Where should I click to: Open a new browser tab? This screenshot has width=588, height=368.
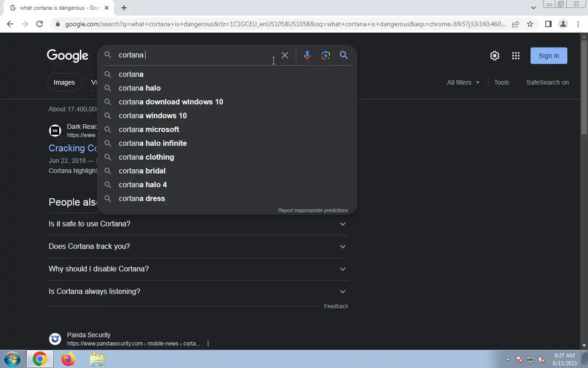[x=124, y=8]
